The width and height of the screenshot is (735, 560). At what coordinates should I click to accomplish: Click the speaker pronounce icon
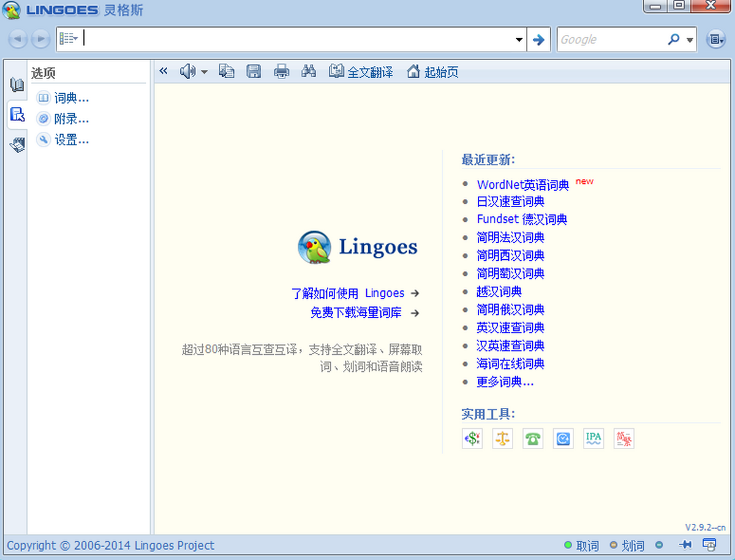click(187, 72)
